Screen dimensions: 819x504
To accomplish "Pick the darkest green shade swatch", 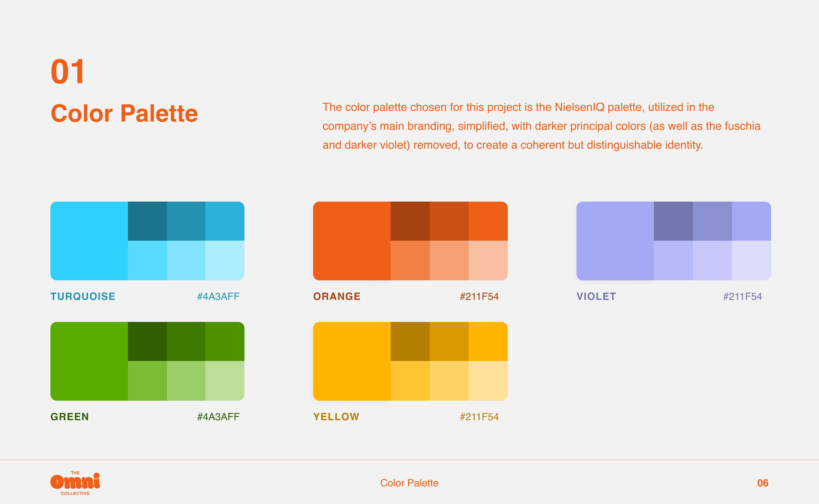I will click(x=147, y=341).
